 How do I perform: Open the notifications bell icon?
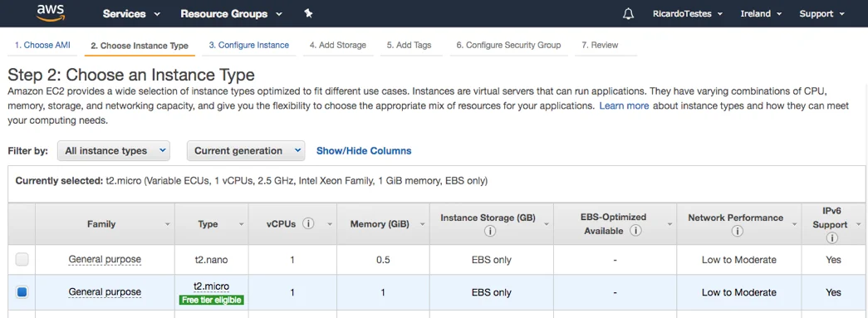[628, 14]
